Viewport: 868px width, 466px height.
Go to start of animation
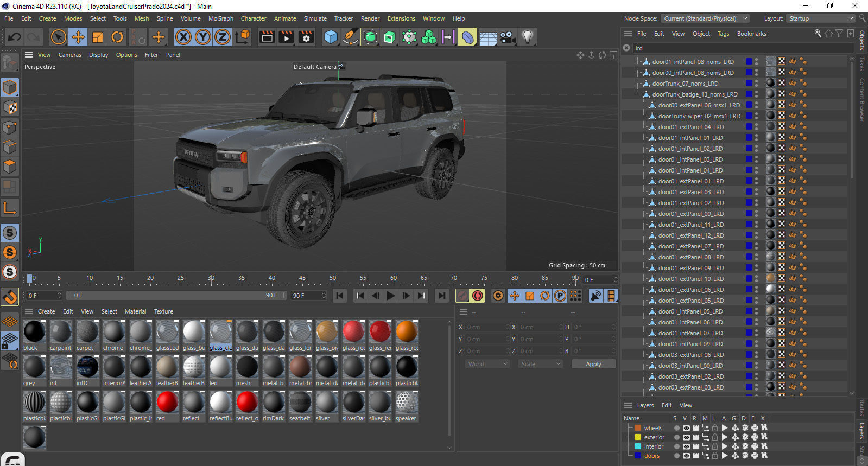click(x=340, y=296)
